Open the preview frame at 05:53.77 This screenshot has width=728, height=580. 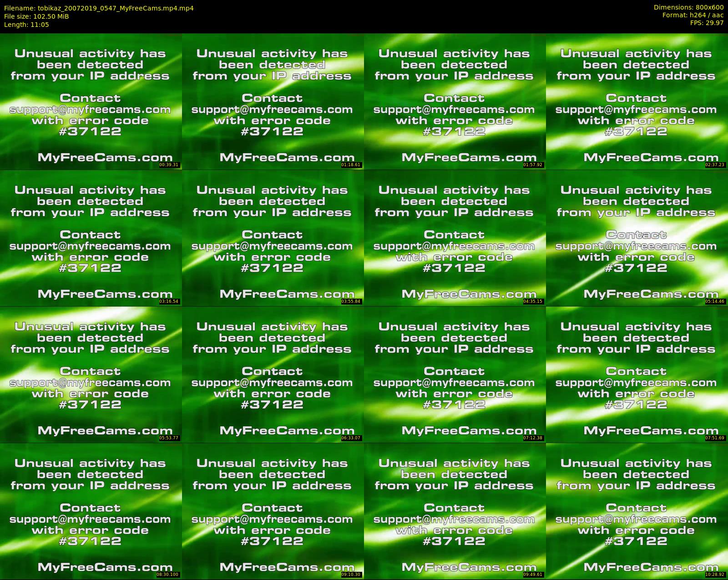91,374
